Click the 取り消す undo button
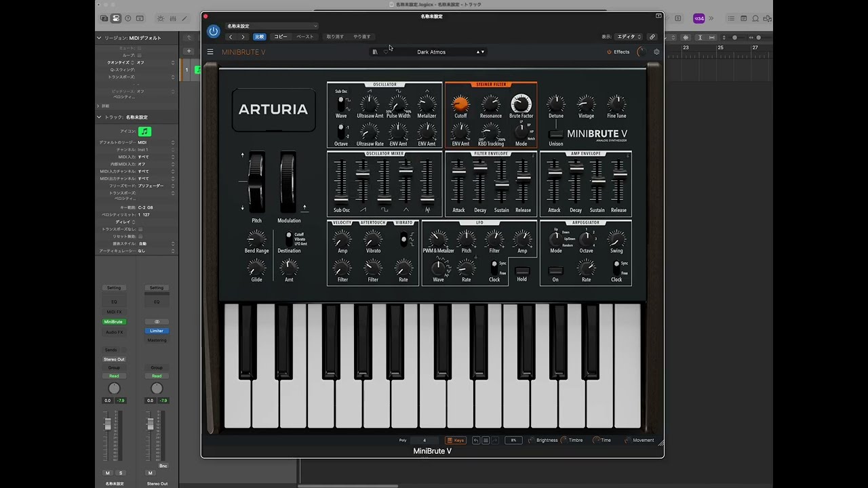Image resolution: width=868 pixels, height=488 pixels. (x=335, y=37)
